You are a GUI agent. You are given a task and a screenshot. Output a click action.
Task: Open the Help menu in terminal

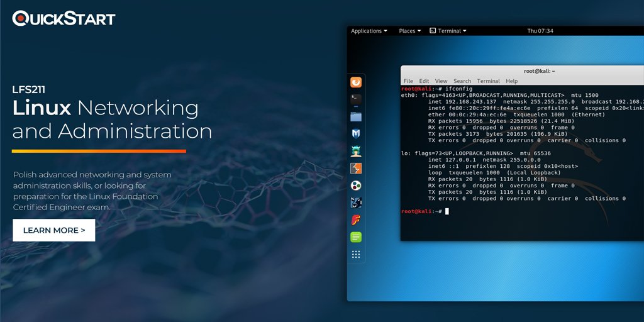(x=512, y=81)
